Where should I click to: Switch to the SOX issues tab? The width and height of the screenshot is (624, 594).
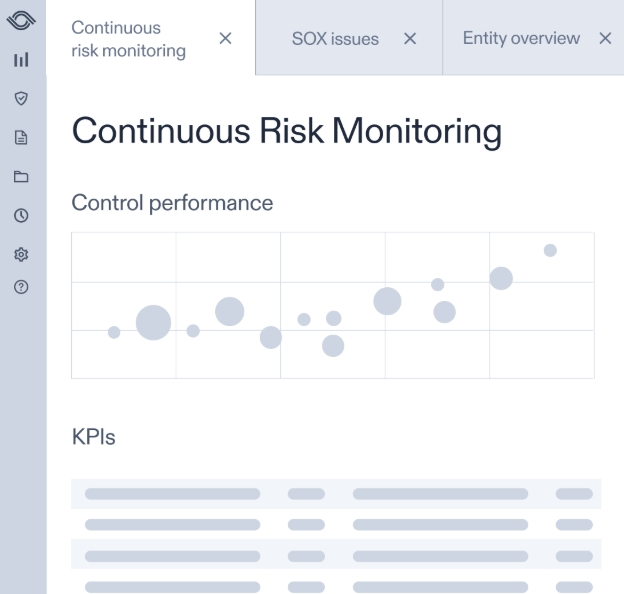coord(335,39)
